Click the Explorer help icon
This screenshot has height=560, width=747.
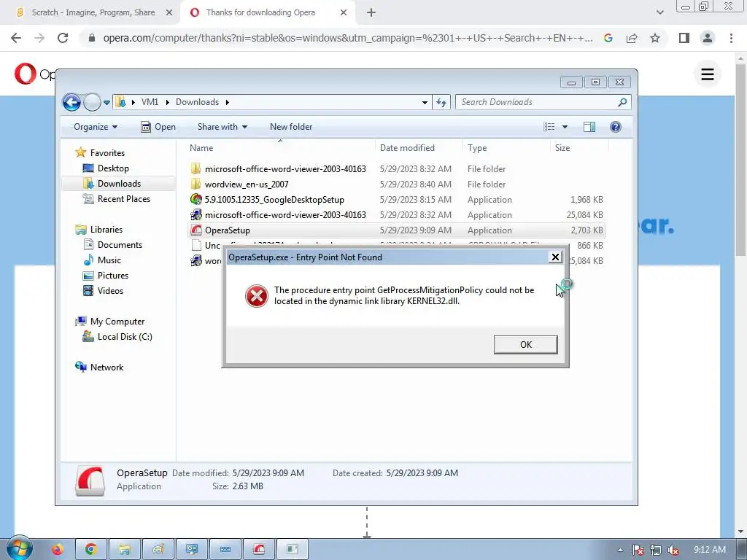(616, 127)
